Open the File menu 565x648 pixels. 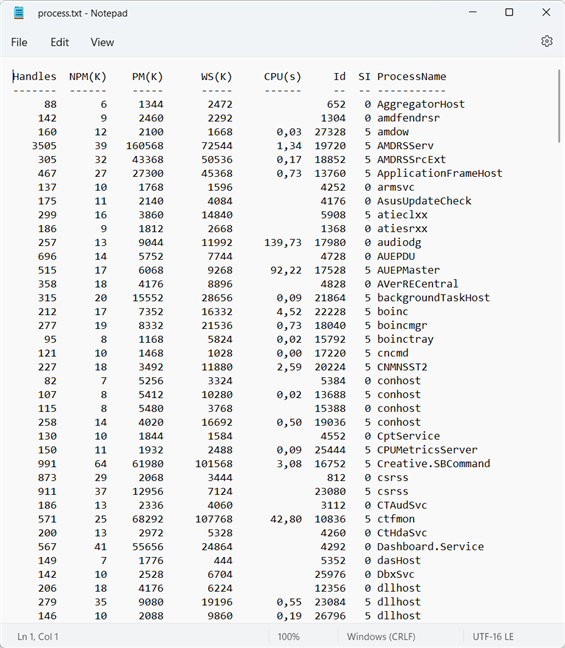(19, 42)
